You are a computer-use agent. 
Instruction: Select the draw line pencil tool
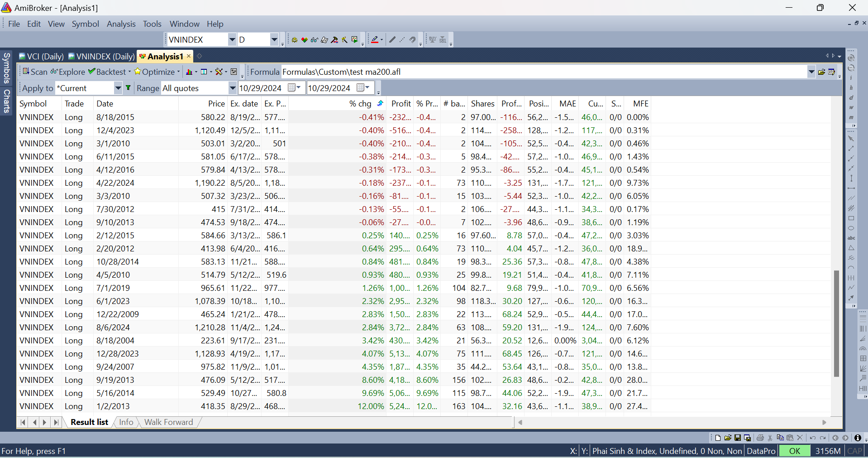[x=392, y=40]
